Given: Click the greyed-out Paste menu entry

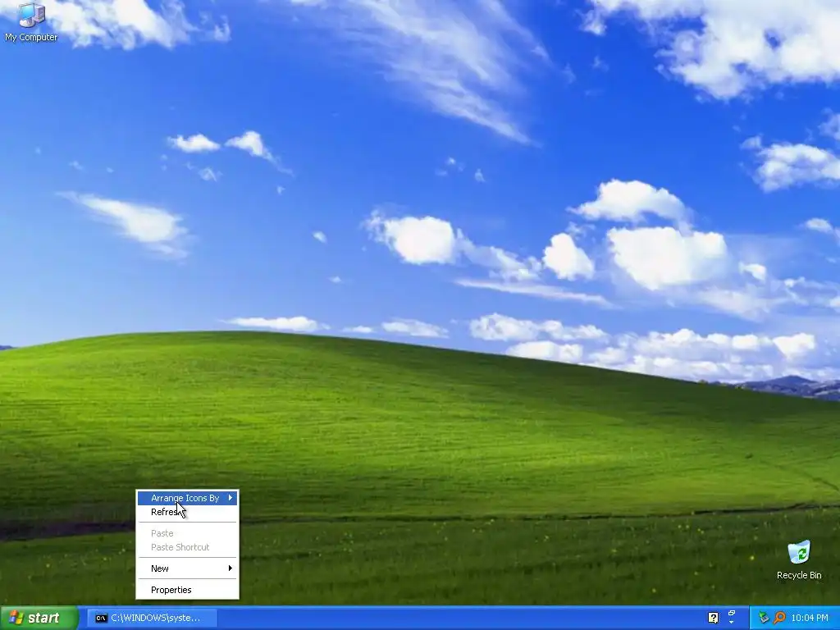Looking at the screenshot, I should [188, 533].
